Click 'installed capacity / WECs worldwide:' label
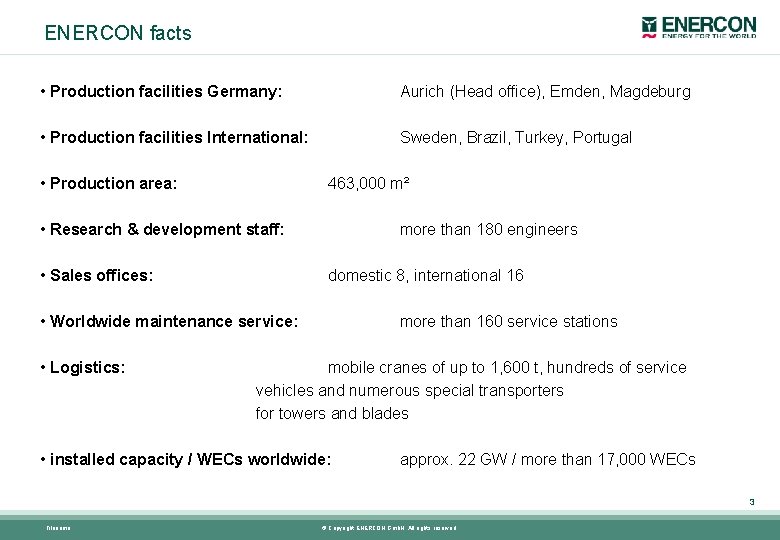 pos(191,459)
